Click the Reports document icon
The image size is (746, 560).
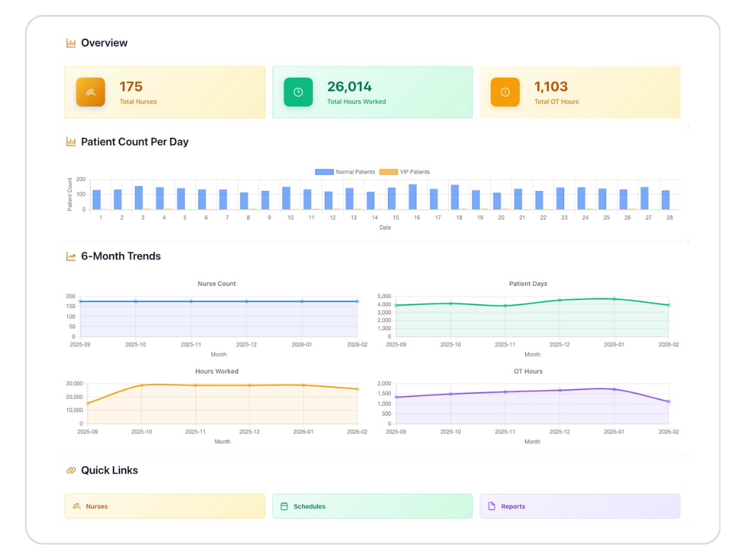pos(492,506)
